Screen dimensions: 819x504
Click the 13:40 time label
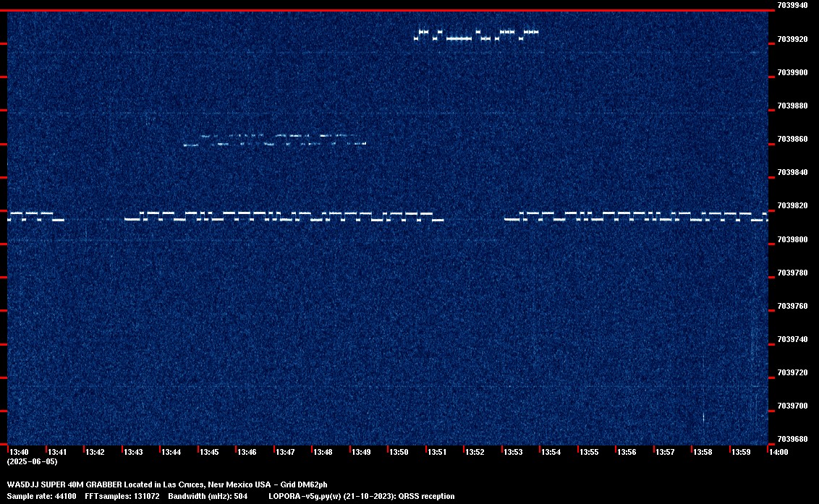[x=20, y=452]
